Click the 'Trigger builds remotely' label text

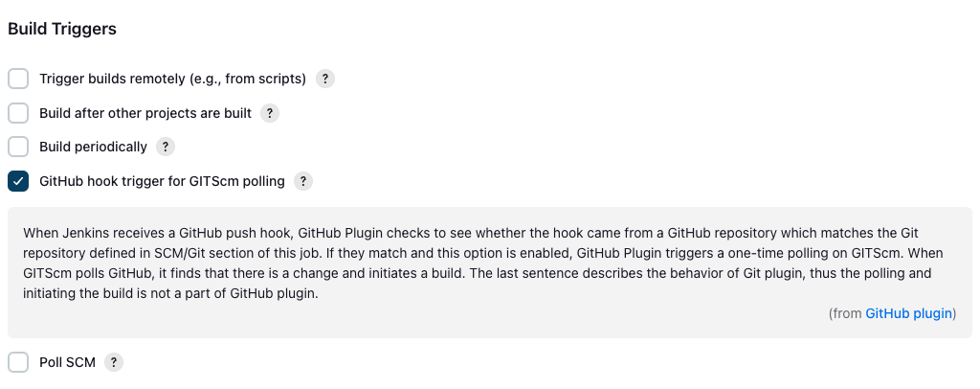tap(172, 79)
